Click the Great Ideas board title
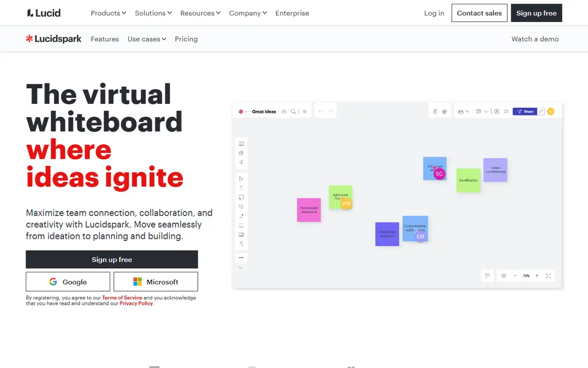The image size is (588, 368). click(264, 111)
